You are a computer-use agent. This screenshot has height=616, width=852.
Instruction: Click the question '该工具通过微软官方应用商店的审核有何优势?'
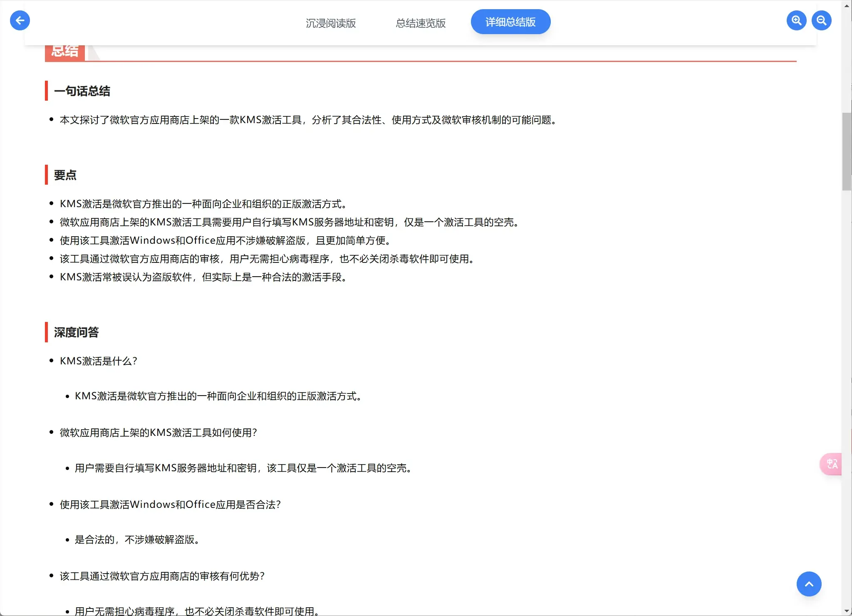[x=162, y=576]
